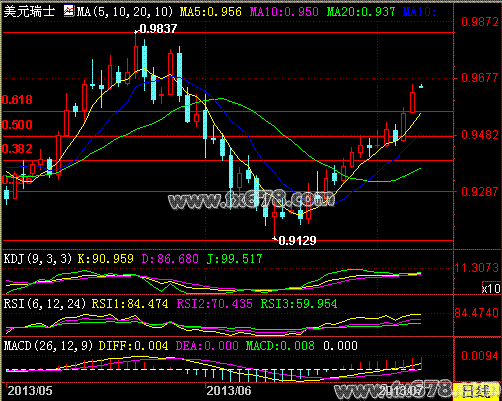Click the 日线 daily period button
Viewport: 502px width, 401px height.
(477, 391)
